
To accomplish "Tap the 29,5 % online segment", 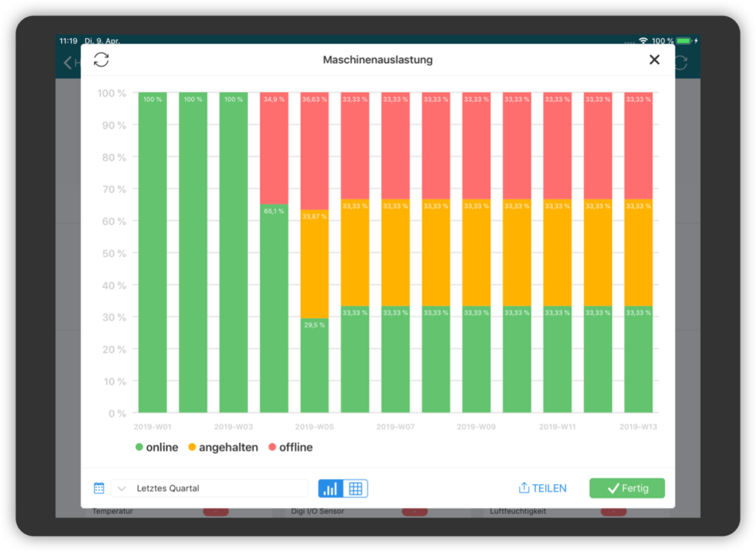I will tap(314, 365).
